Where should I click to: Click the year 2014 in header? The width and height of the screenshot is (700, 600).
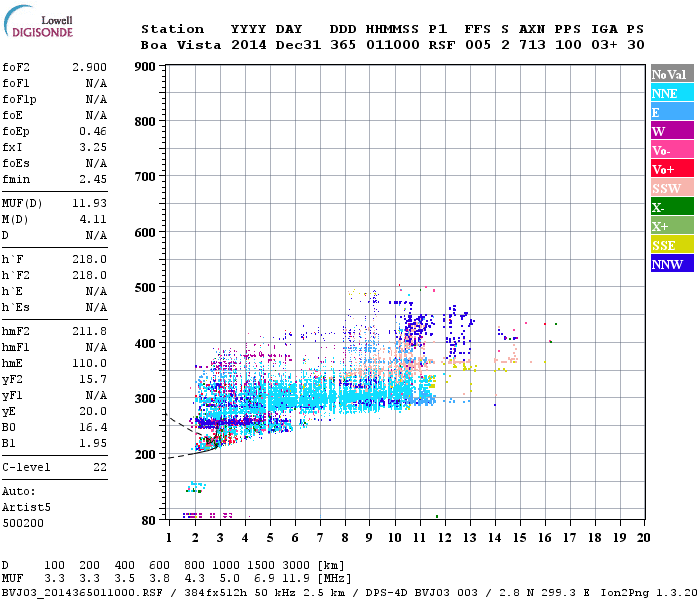[249, 45]
